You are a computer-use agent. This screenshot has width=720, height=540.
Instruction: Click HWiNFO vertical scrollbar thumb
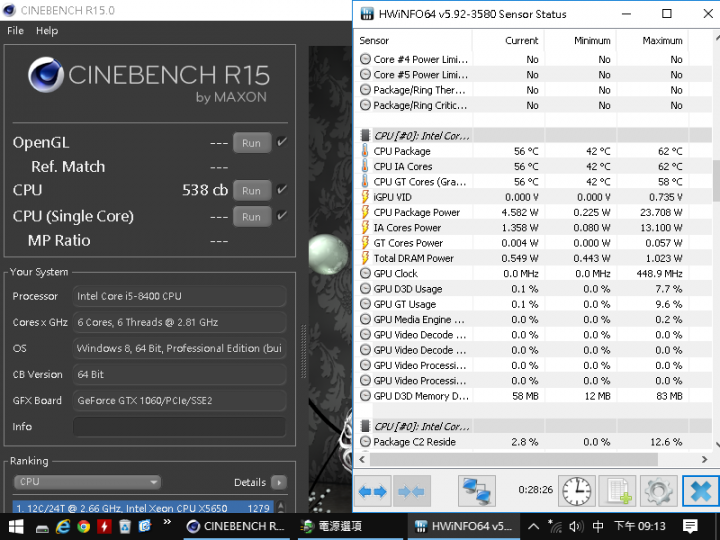point(716,180)
